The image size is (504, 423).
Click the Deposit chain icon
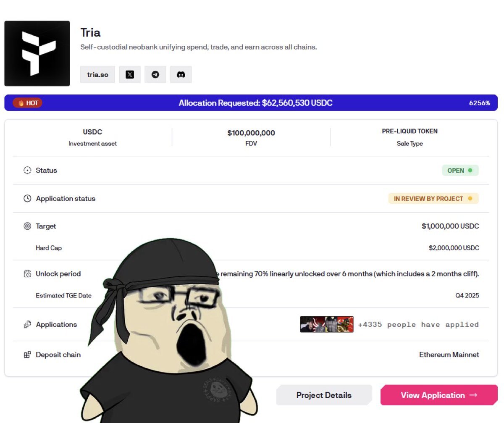click(x=27, y=355)
